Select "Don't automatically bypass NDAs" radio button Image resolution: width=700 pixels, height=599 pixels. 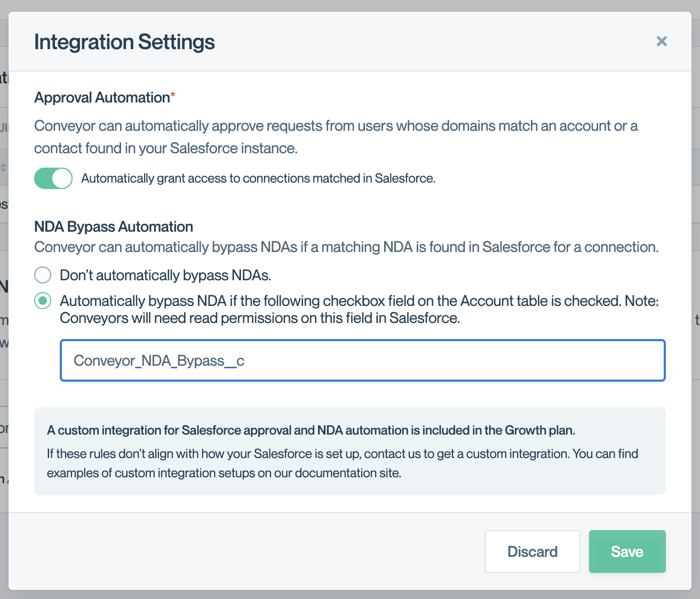point(43,275)
